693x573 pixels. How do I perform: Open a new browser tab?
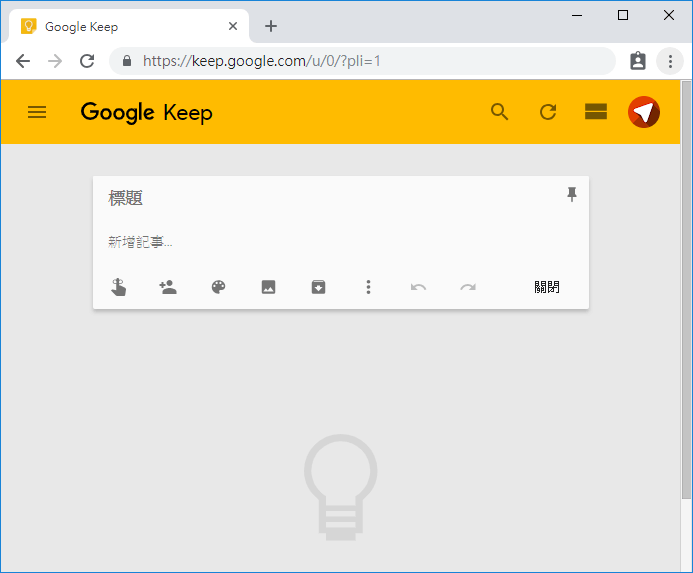coord(271,27)
